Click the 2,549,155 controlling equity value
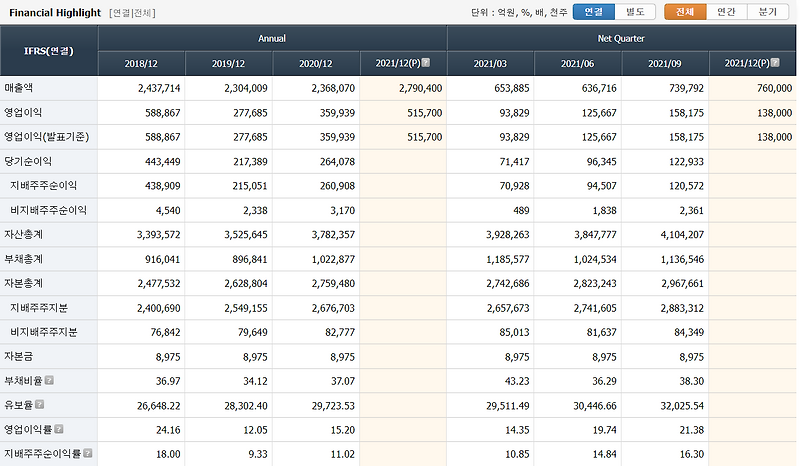Viewport: 800px width, 466px height. 246,308
